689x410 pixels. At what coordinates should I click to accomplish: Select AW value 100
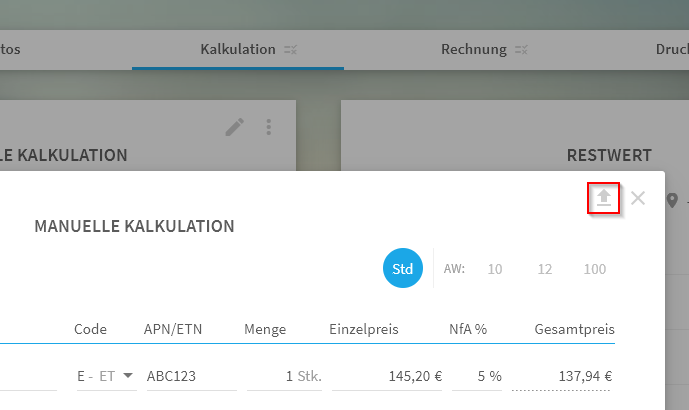click(x=595, y=269)
